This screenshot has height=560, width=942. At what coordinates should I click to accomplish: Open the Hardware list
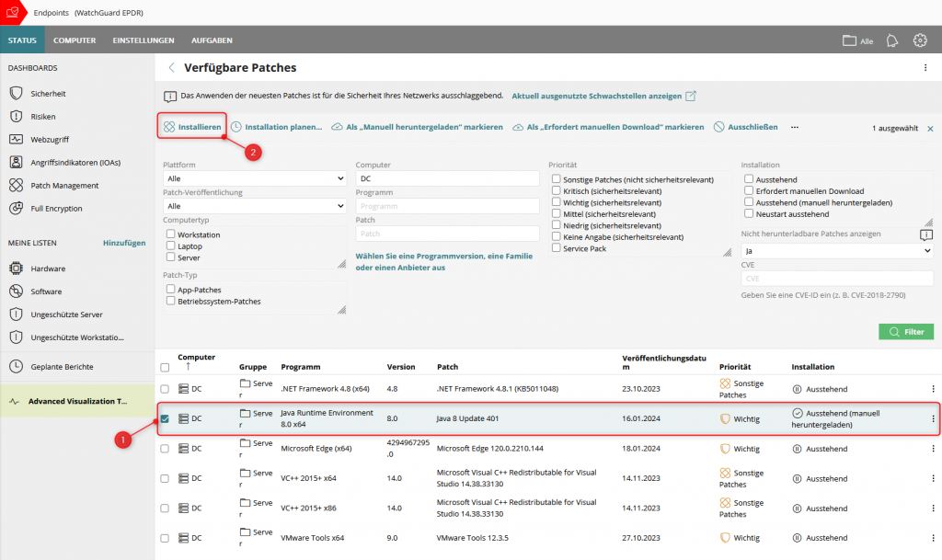tap(50, 269)
